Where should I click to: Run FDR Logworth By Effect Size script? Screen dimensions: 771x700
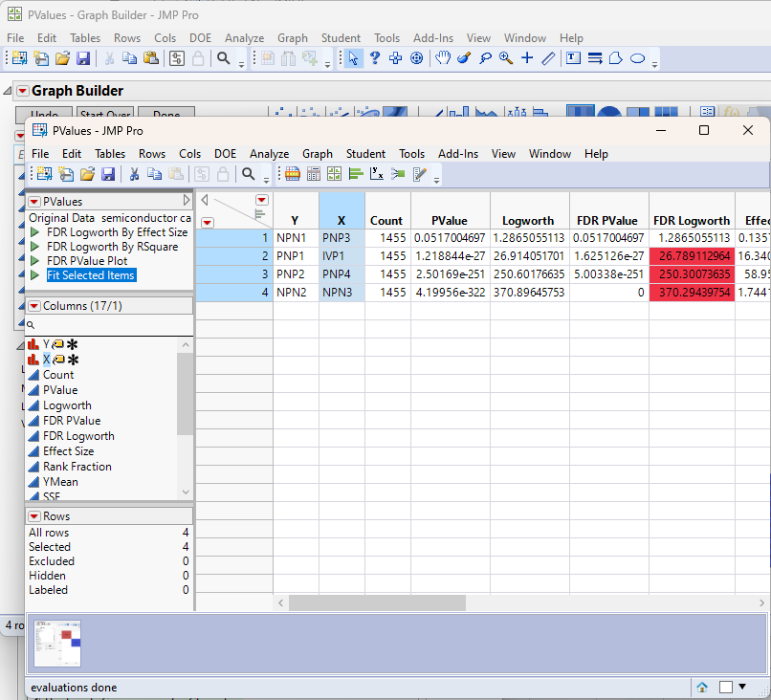[x=117, y=231]
